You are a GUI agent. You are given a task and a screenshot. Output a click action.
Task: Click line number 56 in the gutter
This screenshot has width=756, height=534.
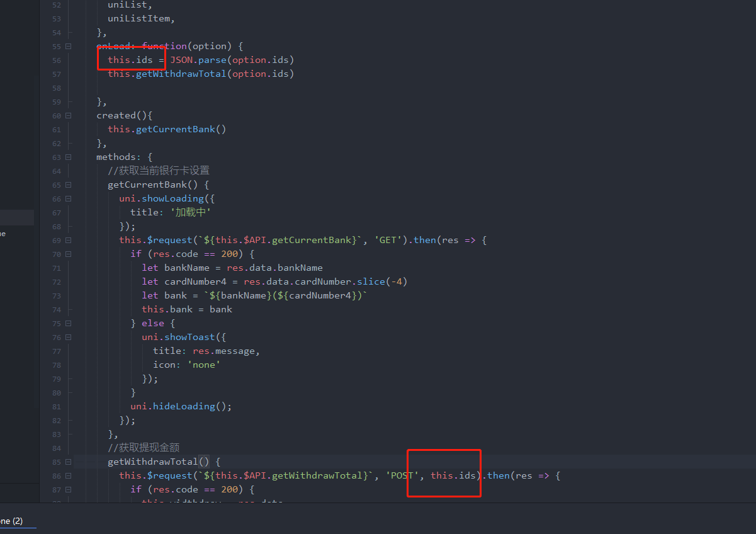tap(56, 60)
